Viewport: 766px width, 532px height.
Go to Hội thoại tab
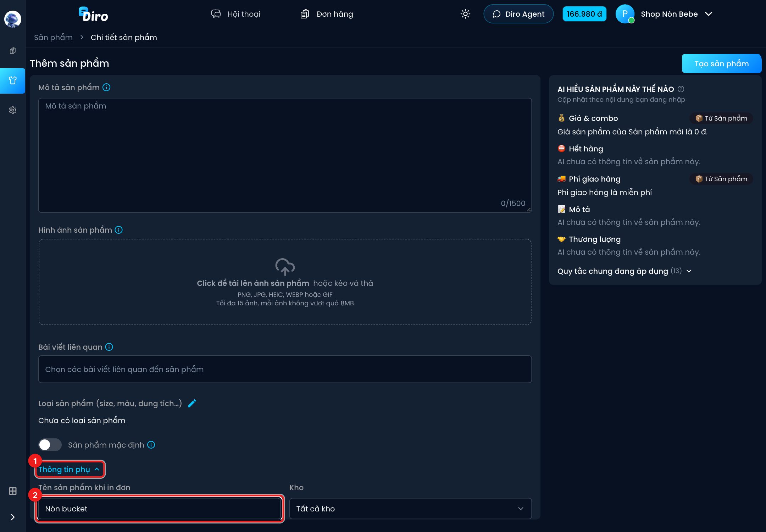point(236,14)
